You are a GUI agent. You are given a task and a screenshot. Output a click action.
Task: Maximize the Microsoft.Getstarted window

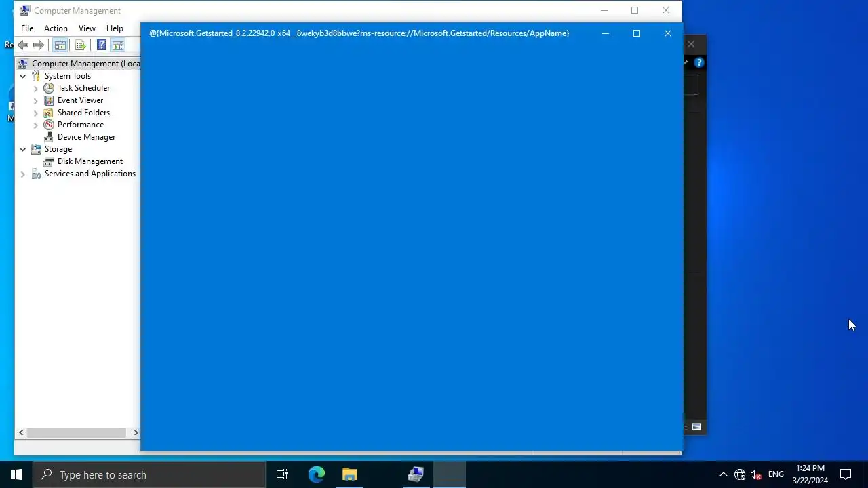click(637, 33)
